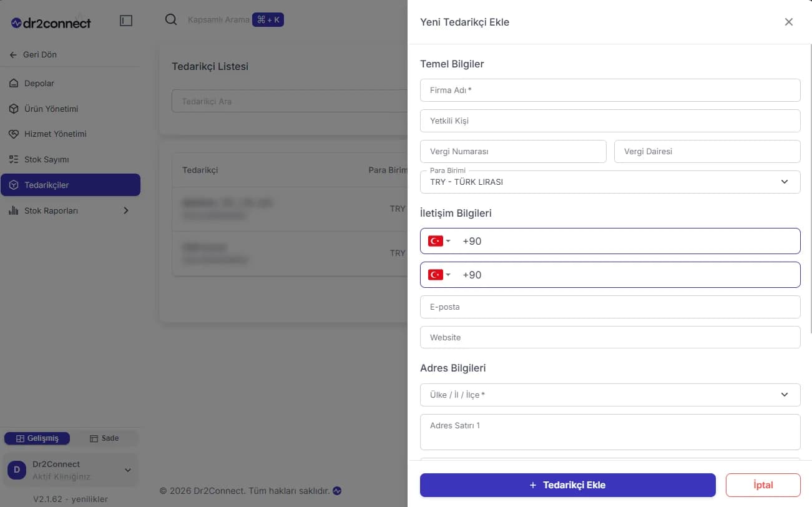Switch to Sade view mode
This screenshot has height=507, width=812.
(104, 438)
